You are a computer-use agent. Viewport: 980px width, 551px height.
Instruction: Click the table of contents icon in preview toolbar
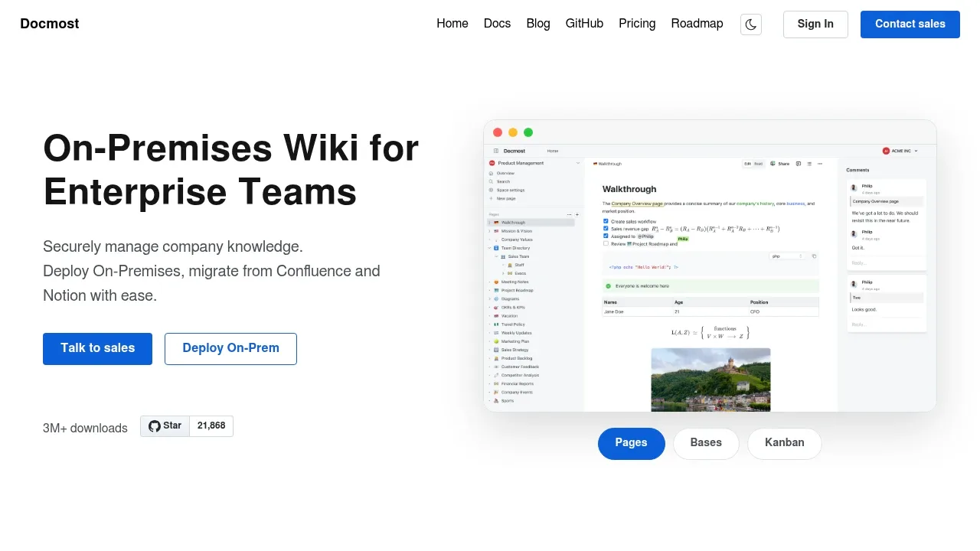[x=809, y=164]
